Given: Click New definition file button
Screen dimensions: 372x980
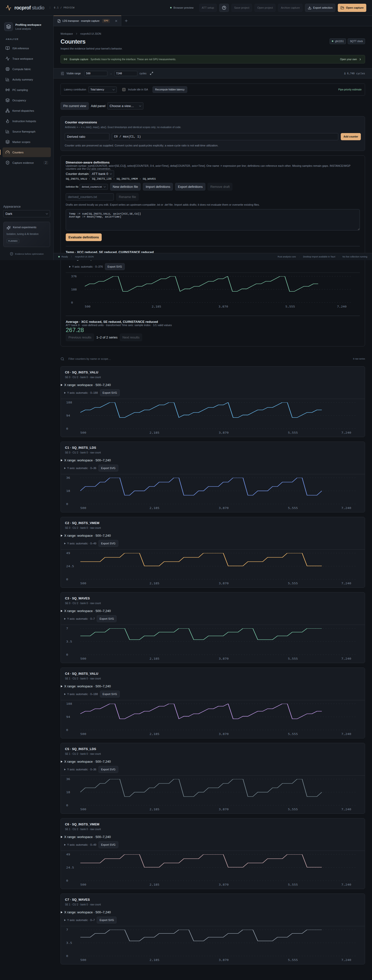Looking at the screenshot, I should (x=125, y=187).
